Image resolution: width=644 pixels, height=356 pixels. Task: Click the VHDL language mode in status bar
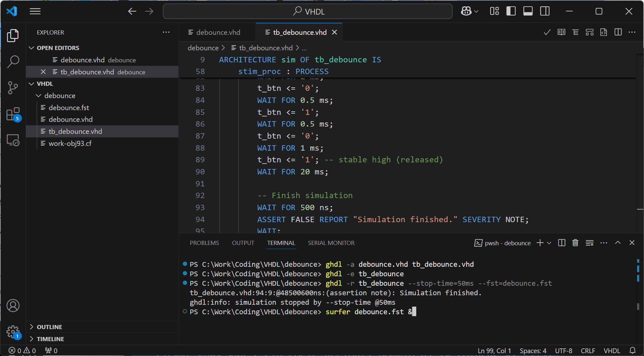[611, 350]
